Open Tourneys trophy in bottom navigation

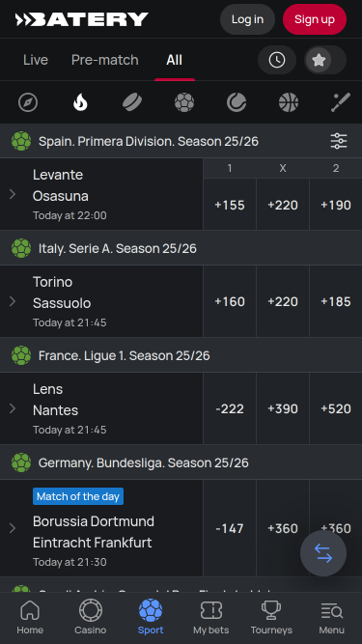[x=271, y=617]
